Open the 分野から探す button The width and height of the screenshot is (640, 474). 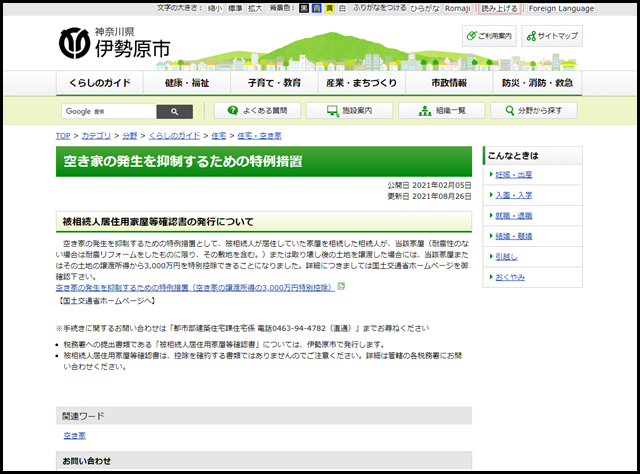pos(534,111)
